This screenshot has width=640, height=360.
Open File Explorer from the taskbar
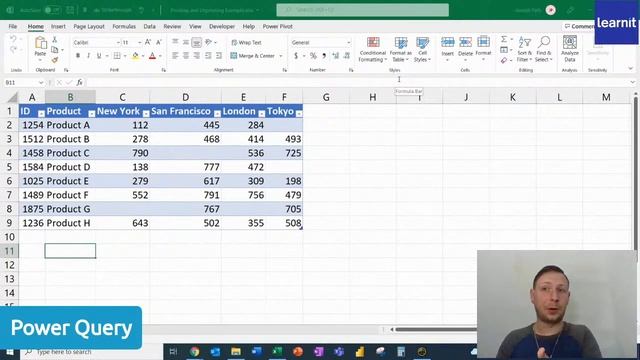point(236,351)
